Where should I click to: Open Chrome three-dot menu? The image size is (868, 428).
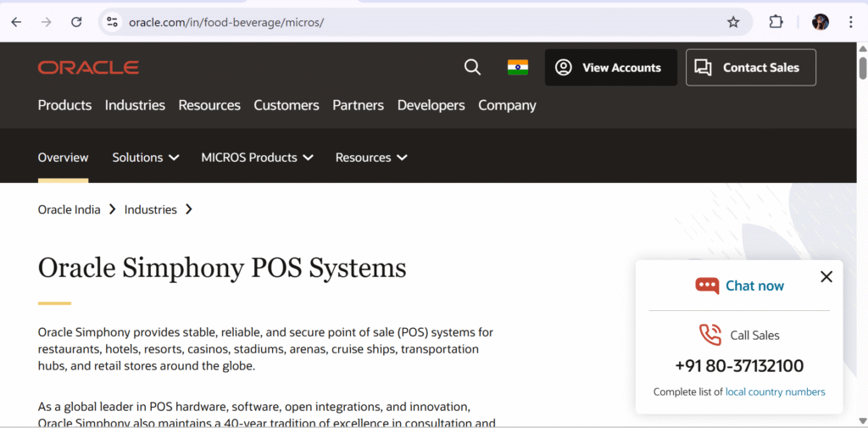[x=851, y=22]
